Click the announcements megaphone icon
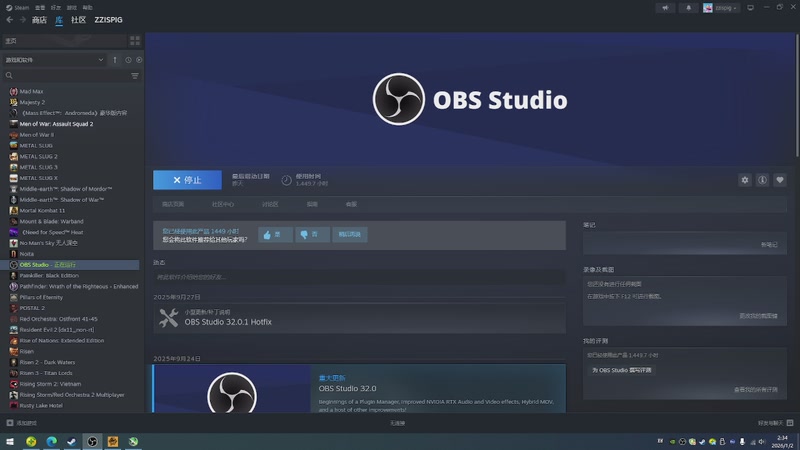The height and width of the screenshot is (450, 800). pyautogui.click(x=665, y=8)
